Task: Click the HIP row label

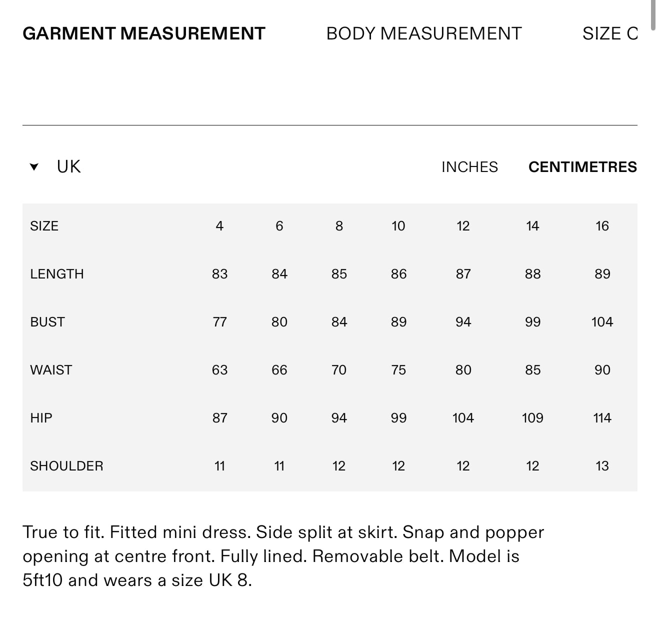Action: click(x=41, y=418)
